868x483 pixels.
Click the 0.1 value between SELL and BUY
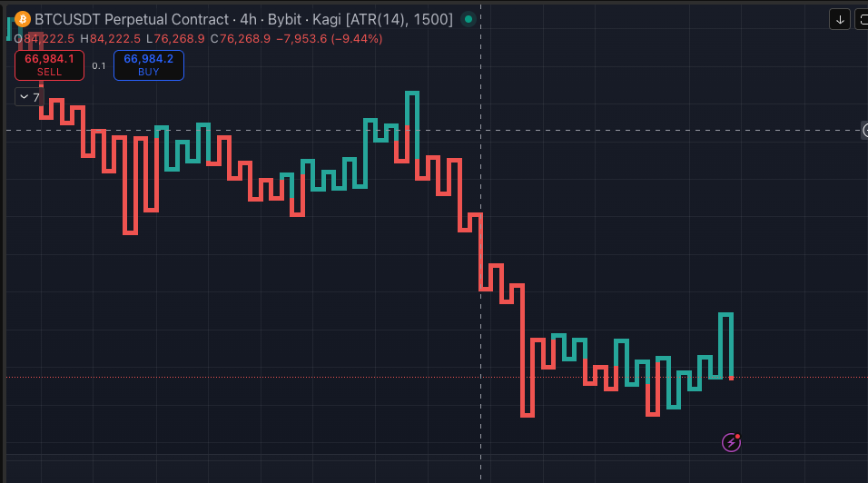click(99, 65)
